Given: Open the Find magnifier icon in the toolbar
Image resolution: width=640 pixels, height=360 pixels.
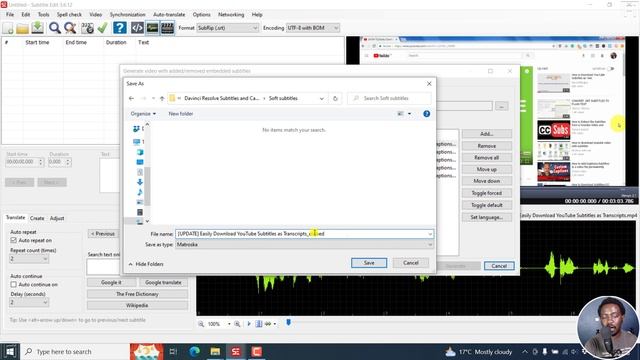Looking at the screenshot, I should pyautogui.click(x=55, y=28).
